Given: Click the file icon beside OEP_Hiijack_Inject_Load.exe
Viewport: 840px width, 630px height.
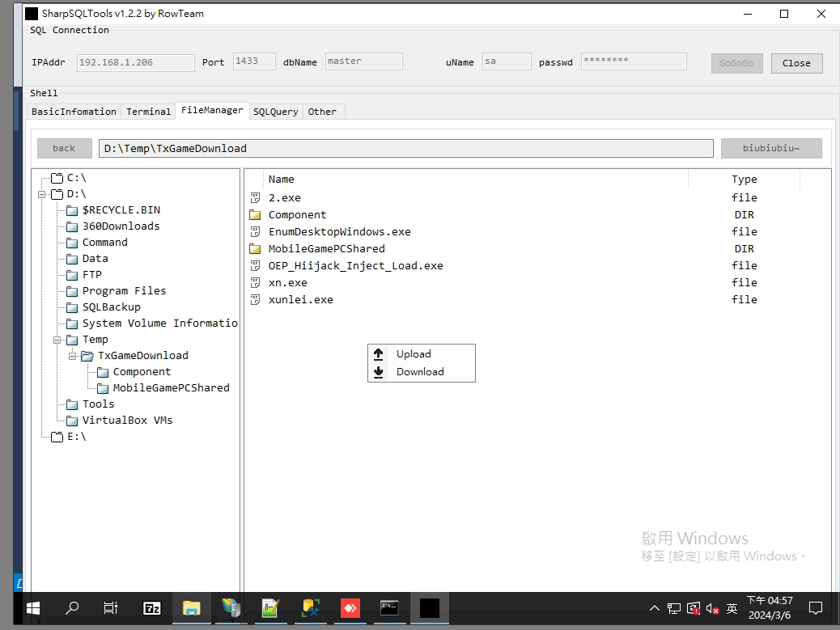Looking at the screenshot, I should [x=255, y=266].
